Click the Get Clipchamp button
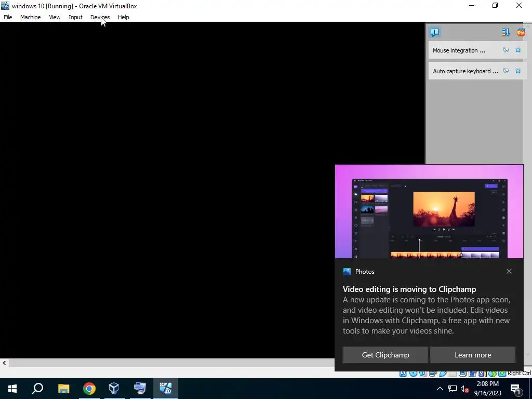Image resolution: width=532 pixels, height=399 pixels. click(385, 355)
